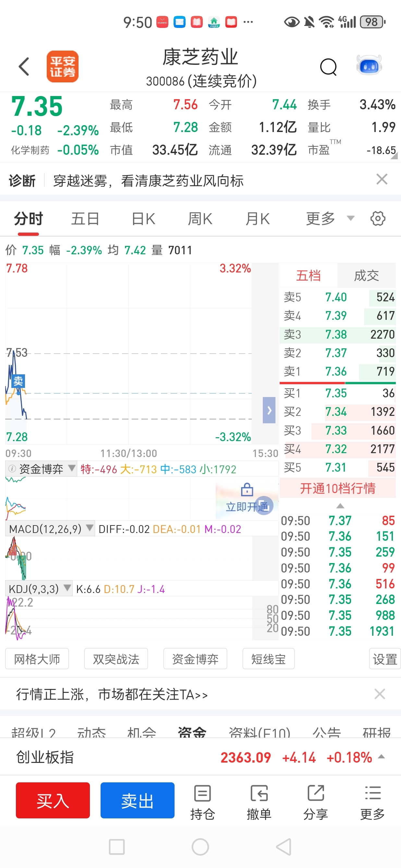Tap the 资金博弈 info icon
The height and width of the screenshot is (868, 401).
pyautogui.click(x=12, y=469)
